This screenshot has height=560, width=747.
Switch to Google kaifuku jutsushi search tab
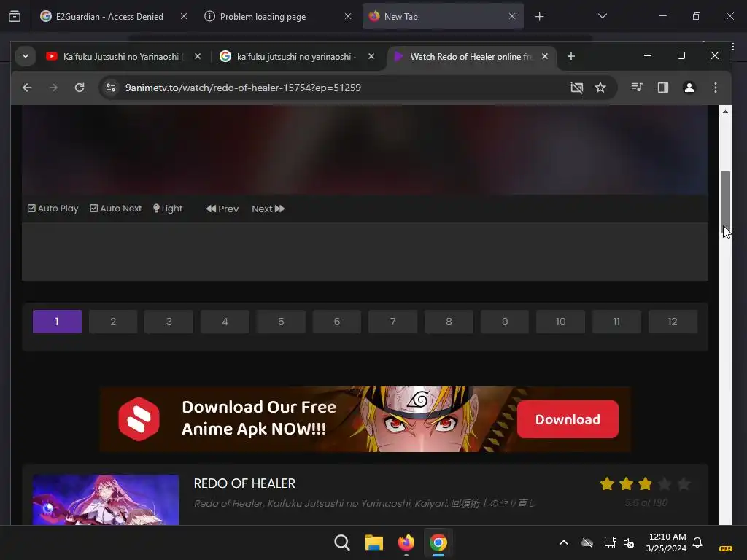pyautogui.click(x=289, y=57)
